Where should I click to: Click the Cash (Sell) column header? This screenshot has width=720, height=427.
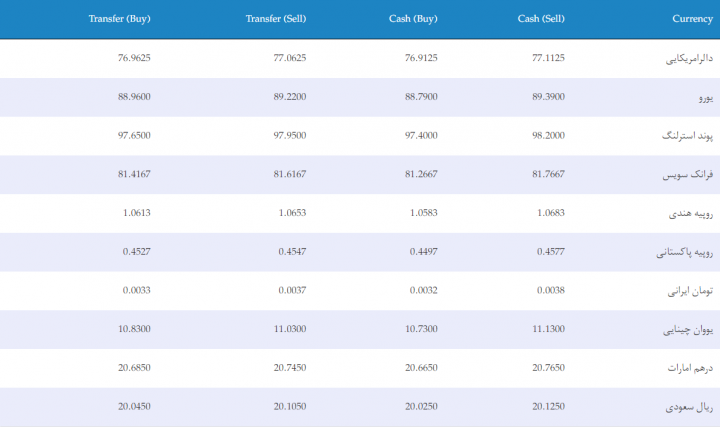click(541, 19)
